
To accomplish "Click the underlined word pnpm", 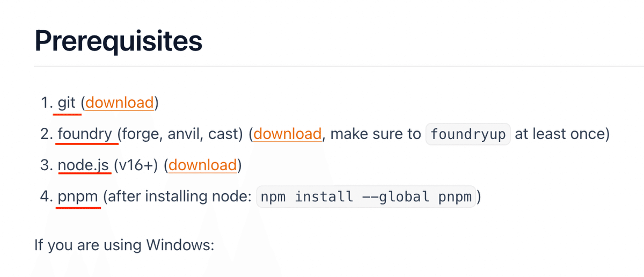I will 78,197.
